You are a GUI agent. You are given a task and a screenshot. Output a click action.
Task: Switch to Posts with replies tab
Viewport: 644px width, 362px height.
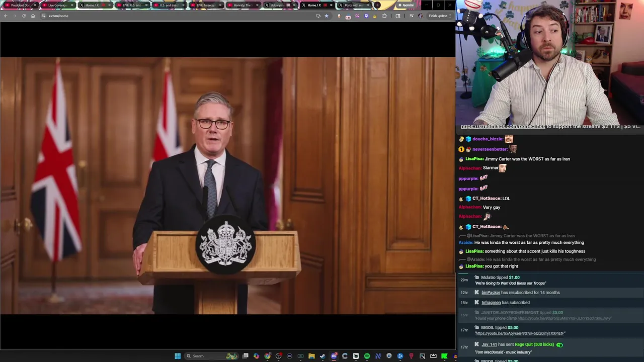point(353,5)
